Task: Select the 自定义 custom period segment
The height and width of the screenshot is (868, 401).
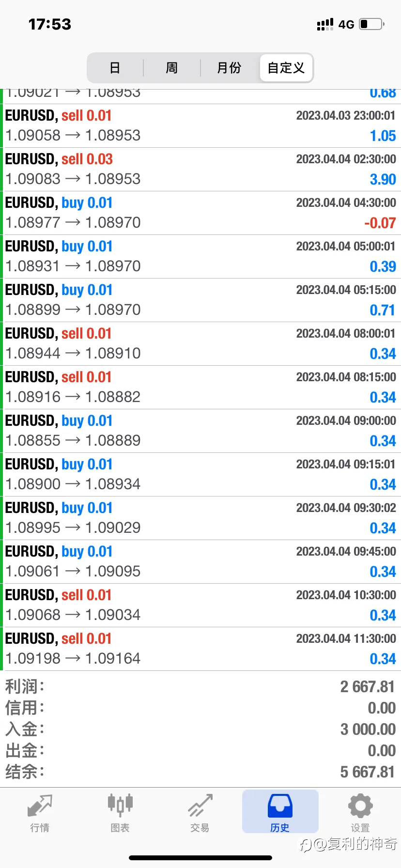Action: [x=286, y=68]
